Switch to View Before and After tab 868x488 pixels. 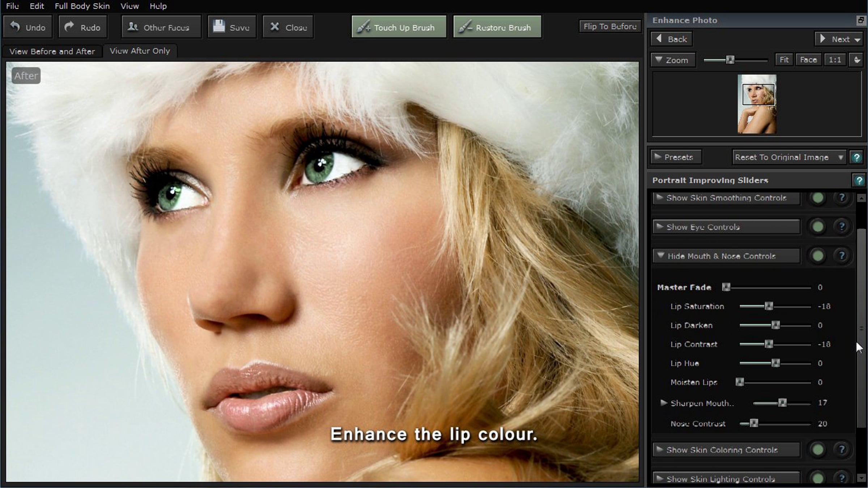(x=52, y=51)
